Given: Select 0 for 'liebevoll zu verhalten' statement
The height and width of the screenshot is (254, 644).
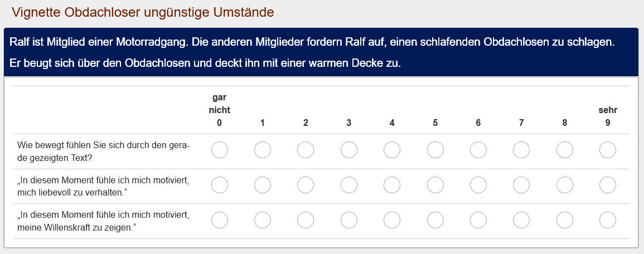Looking at the screenshot, I should click(219, 185).
